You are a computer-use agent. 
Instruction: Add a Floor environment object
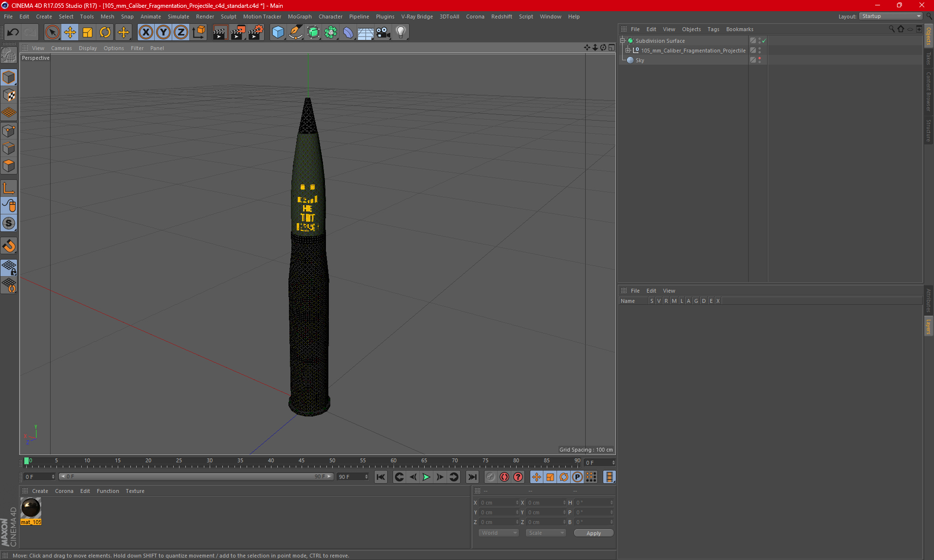pos(366,33)
